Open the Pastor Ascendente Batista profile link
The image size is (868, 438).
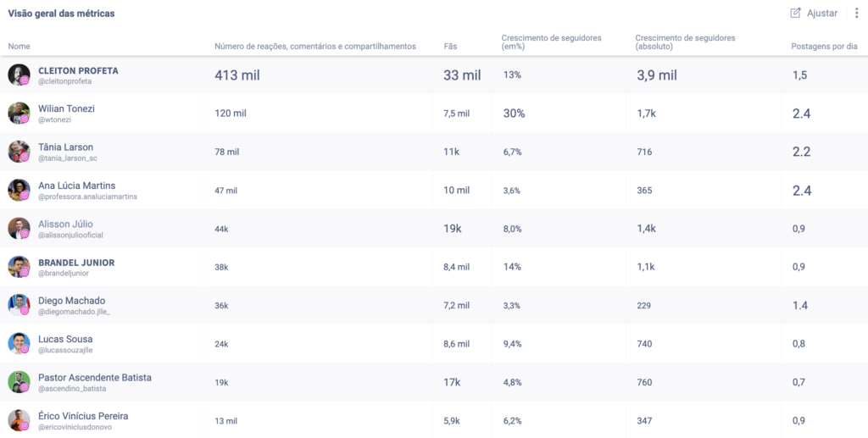[95, 377]
